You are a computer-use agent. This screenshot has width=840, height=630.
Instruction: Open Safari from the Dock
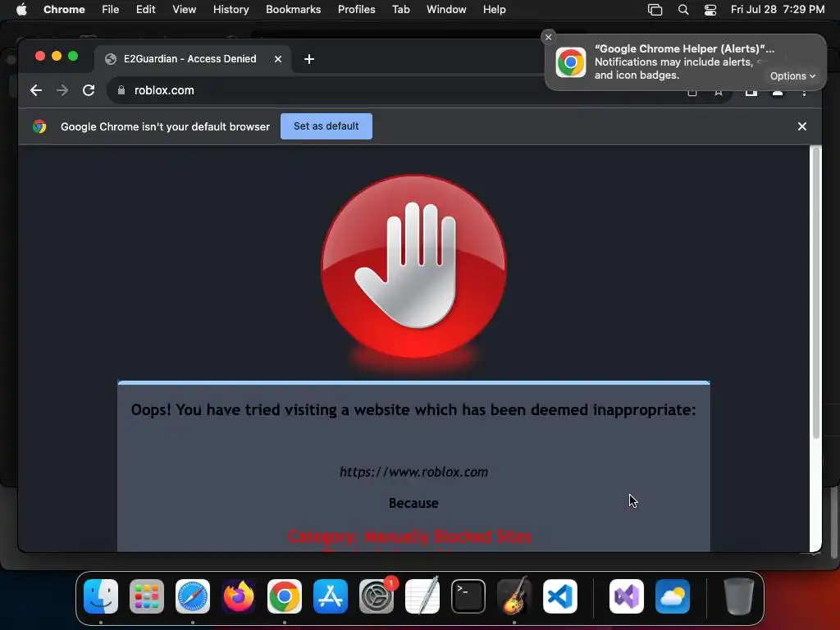click(193, 596)
